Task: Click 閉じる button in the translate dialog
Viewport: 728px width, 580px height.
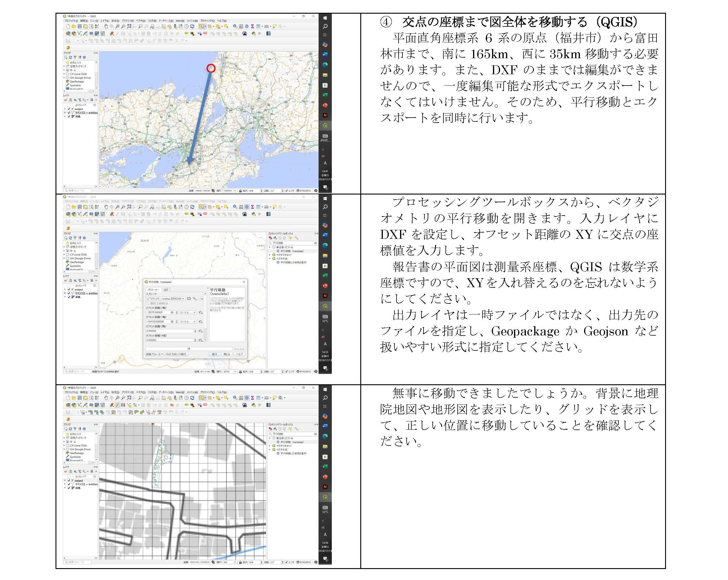Action: [226, 354]
